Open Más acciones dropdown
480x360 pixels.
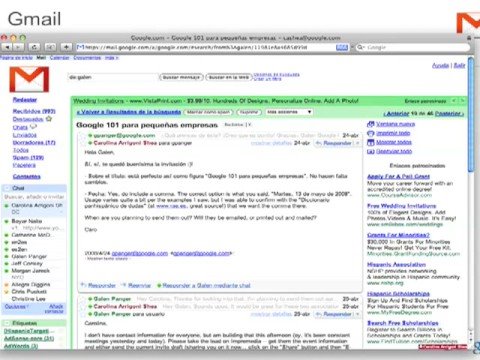289,112
